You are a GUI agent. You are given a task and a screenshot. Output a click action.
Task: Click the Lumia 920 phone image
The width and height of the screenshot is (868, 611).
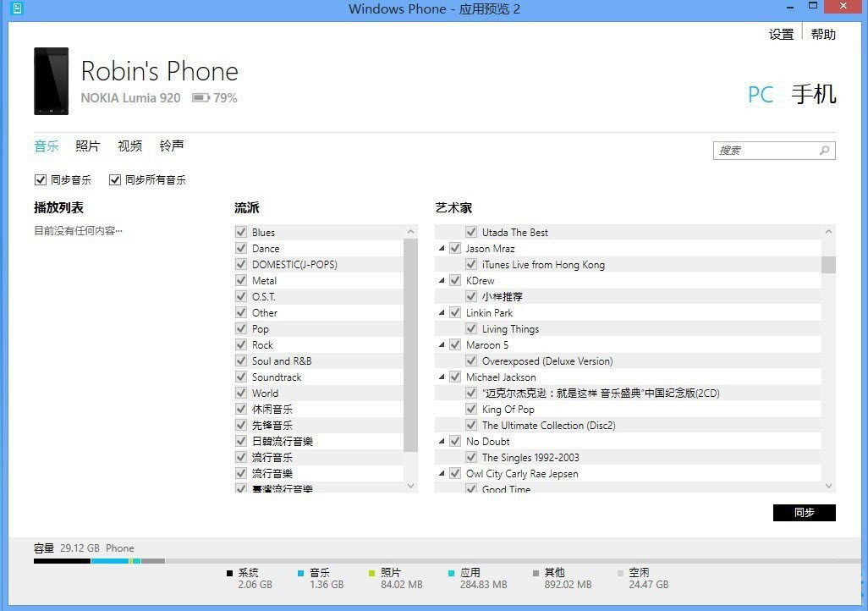click(x=51, y=81)
